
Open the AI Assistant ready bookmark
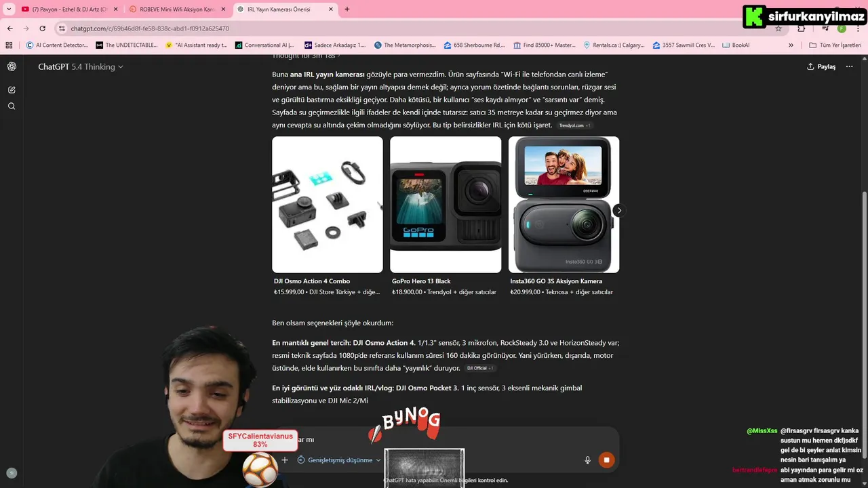[x=197, y=45]
